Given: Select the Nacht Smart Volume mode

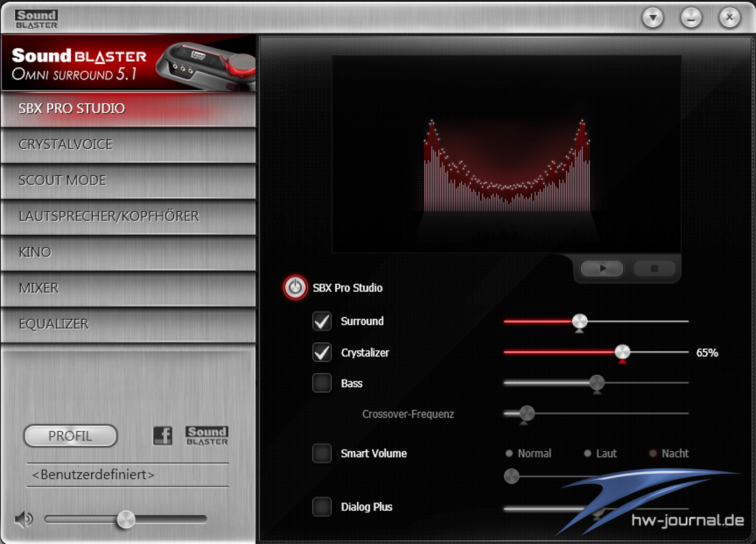Looking at the screenshot, I should [669, 453].
